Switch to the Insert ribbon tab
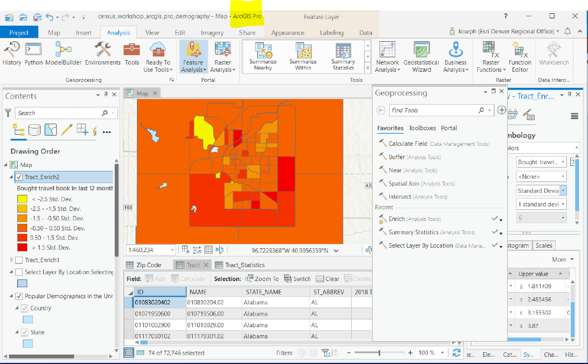This screenshot has height=364, width=588. pos(84,33)
